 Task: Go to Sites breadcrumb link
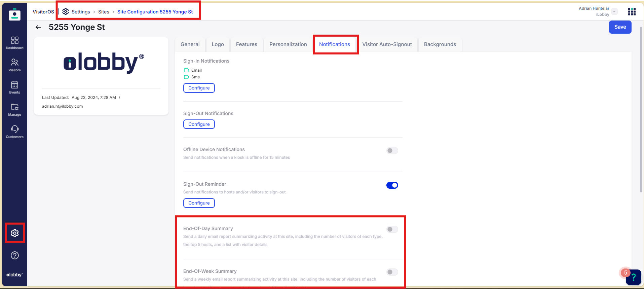tap(104, 12)
